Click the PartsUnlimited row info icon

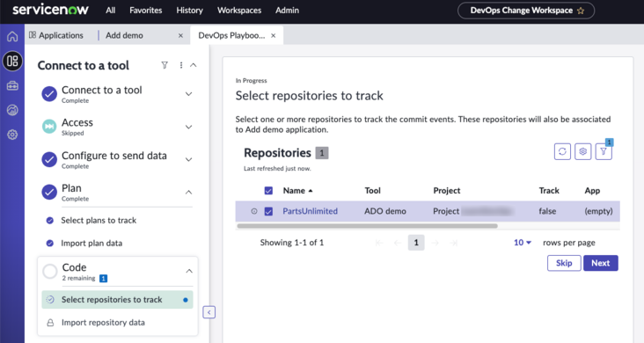(254, 211)
